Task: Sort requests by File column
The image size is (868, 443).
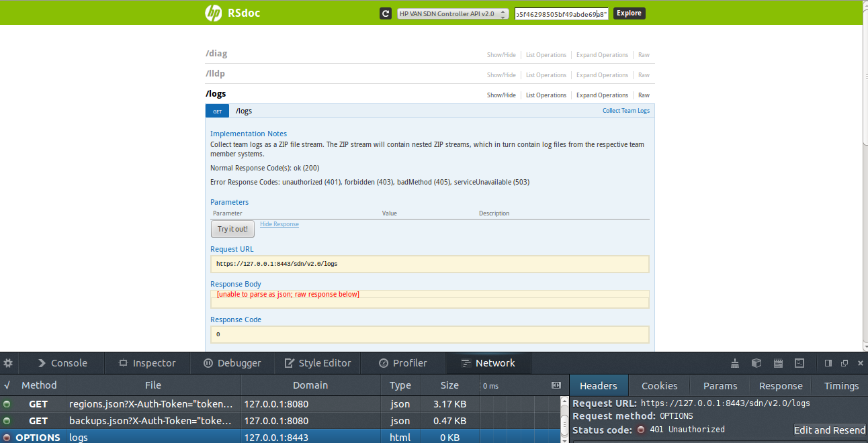Action: click(153, 385)
